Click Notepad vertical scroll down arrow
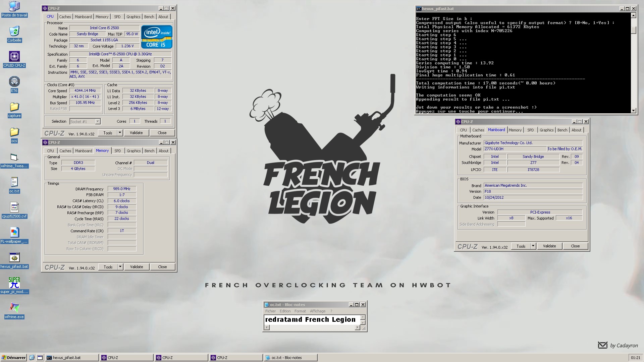This screenshot has height=362, width=644. [363, 322]
